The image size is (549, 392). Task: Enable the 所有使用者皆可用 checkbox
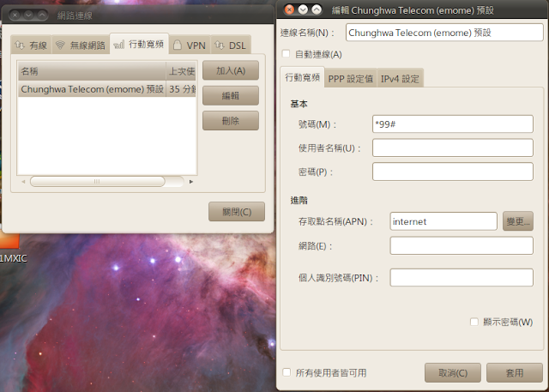tap(287, 372)
